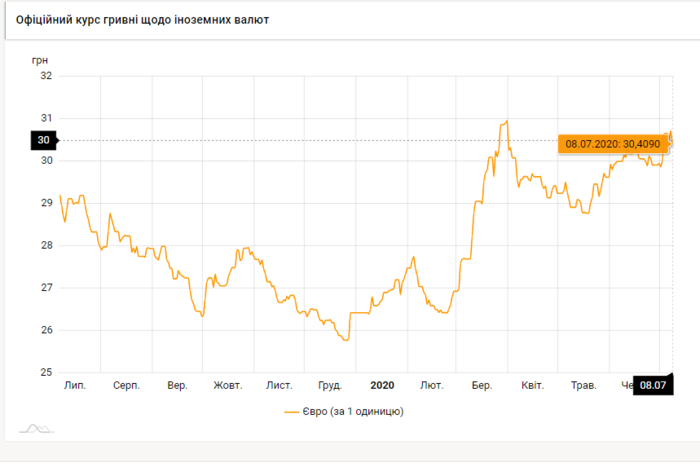Click the Груд. month label
The width and height of the screenshot is (700, 467).
pos(329,385)
